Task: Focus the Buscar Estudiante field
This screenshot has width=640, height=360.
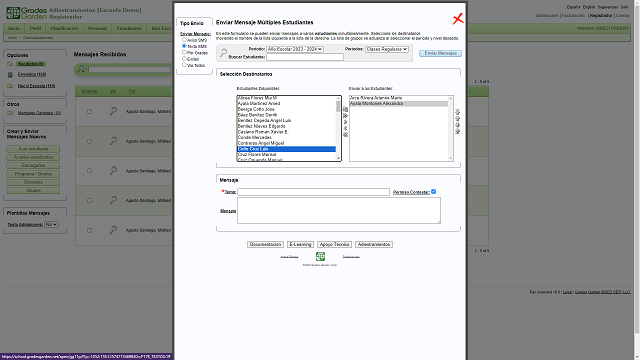Action: [305, 57]
